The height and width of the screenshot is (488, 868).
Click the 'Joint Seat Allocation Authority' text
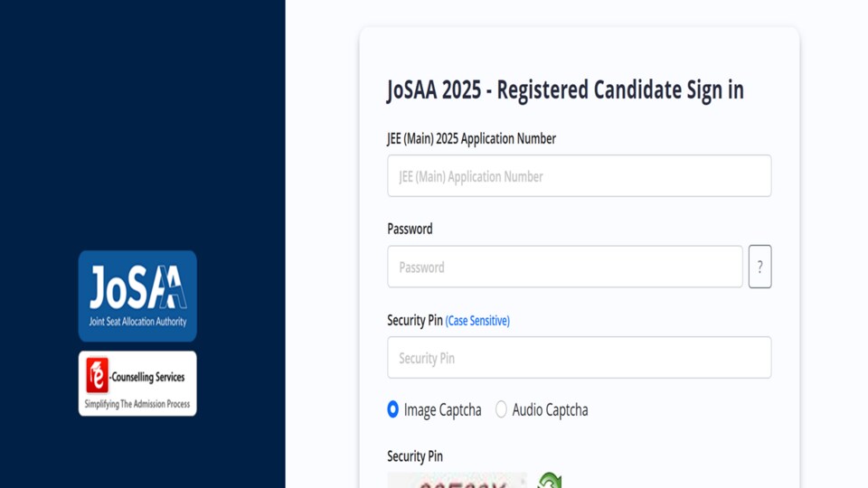pos(137,322)
